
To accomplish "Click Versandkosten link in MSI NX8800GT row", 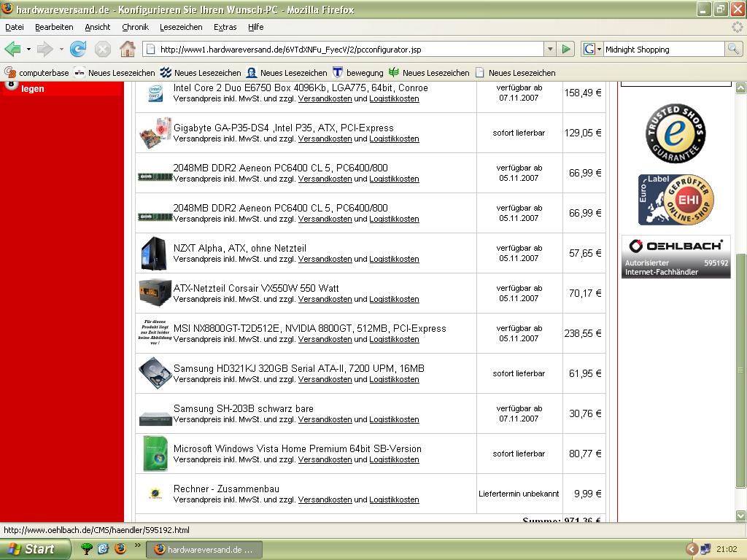I will click(325, 340).
